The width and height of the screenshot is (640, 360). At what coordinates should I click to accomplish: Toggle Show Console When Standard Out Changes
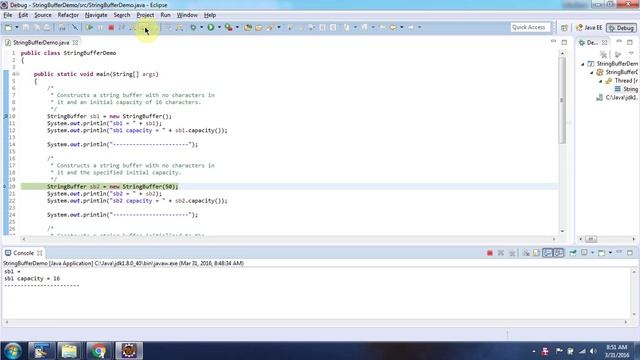tap(547, 253)
